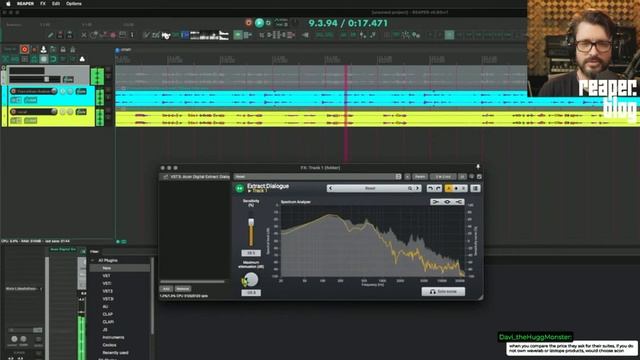
Task: Toggle the FX enable checkbox in the window header
Action: [479, 177]
